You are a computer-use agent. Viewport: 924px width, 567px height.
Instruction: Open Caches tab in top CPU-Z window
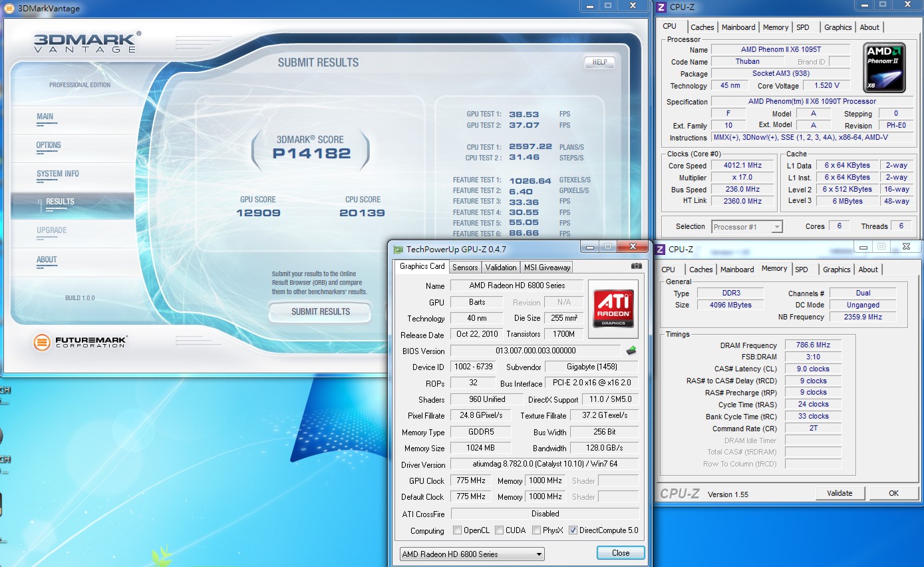pyautogui.click(x=702, y=27)
